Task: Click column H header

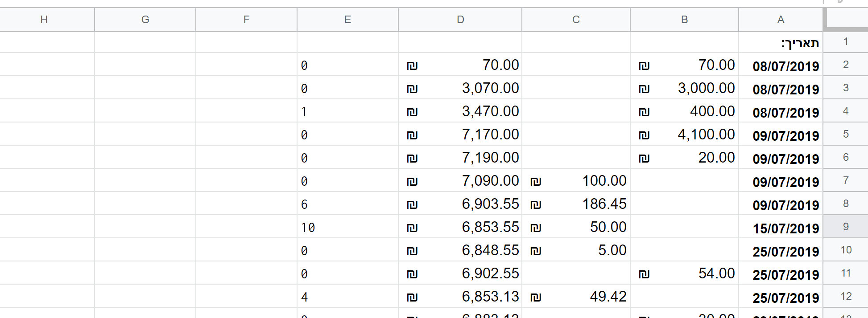Action: point(44,20)
